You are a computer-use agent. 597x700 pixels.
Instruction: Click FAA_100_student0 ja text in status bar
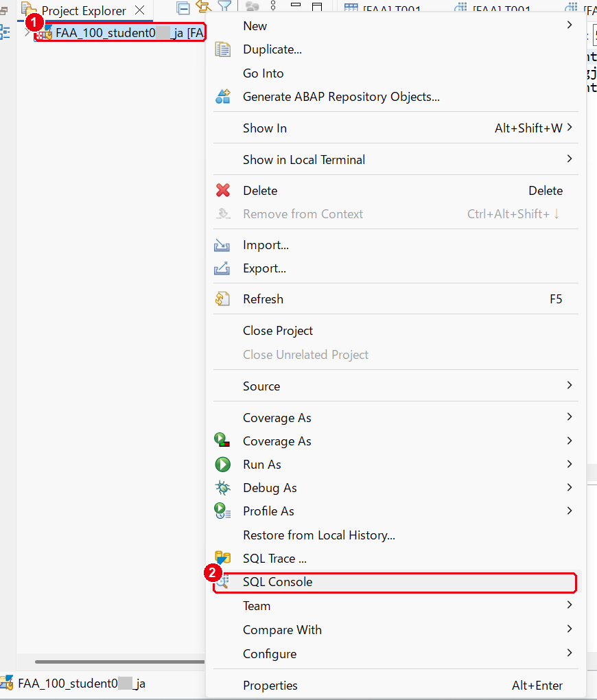click(x=82, y=684)
